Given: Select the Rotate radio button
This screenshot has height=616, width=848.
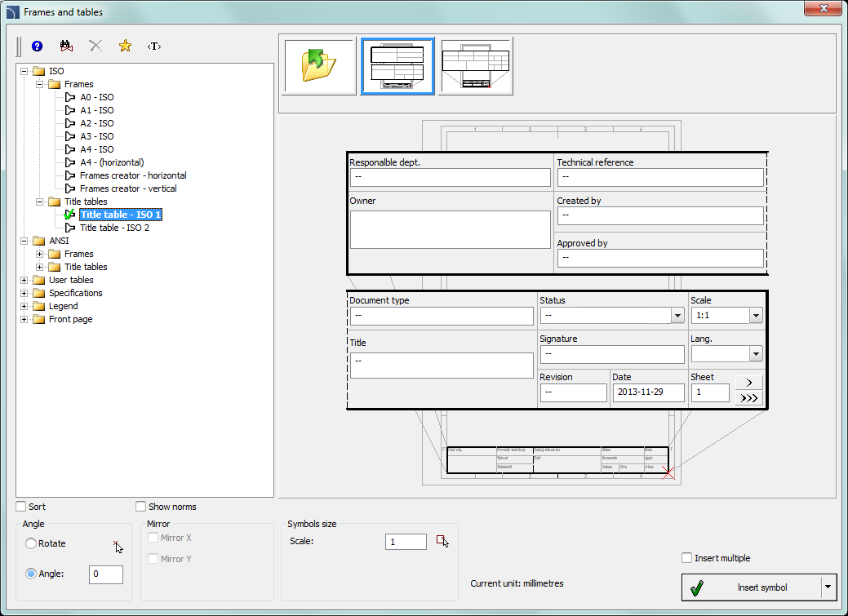Looking at the screenshot, I should pyautogui.click(x=31, y=543).
